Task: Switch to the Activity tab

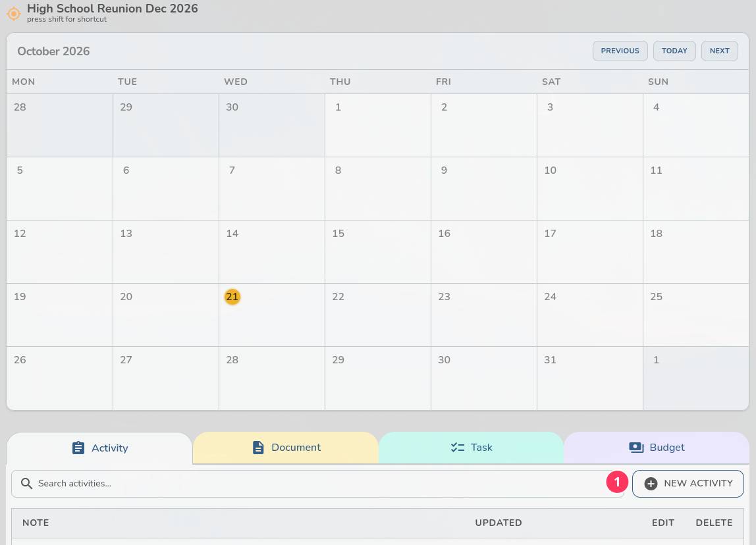Action: 100,448
